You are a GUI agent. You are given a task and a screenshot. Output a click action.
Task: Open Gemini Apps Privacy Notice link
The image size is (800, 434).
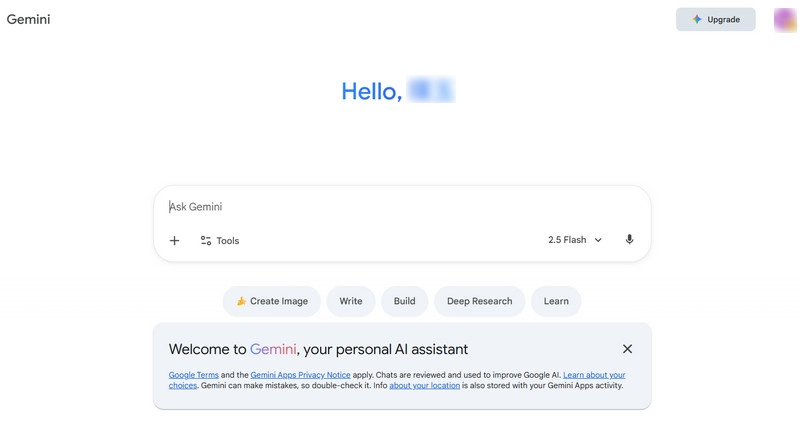pyautogui.click(x=300, y=375)
